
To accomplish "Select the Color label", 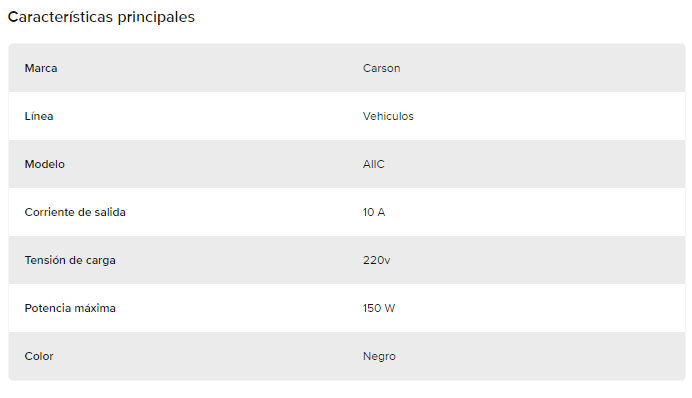I will tap(39, 356).
